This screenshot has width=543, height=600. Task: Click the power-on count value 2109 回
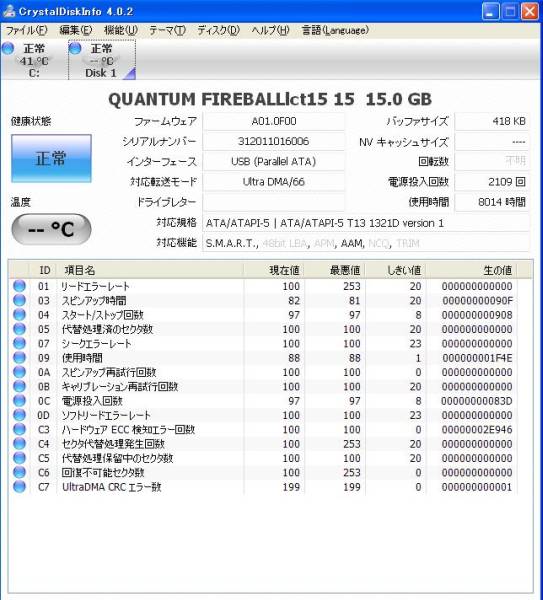(x=492, y=182)
